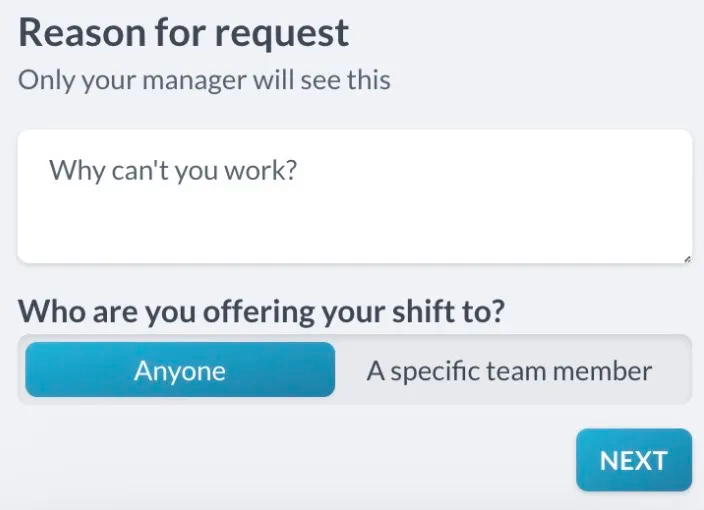Offer your shift to Anyone
704x510 pixels.
coord(180,371)
